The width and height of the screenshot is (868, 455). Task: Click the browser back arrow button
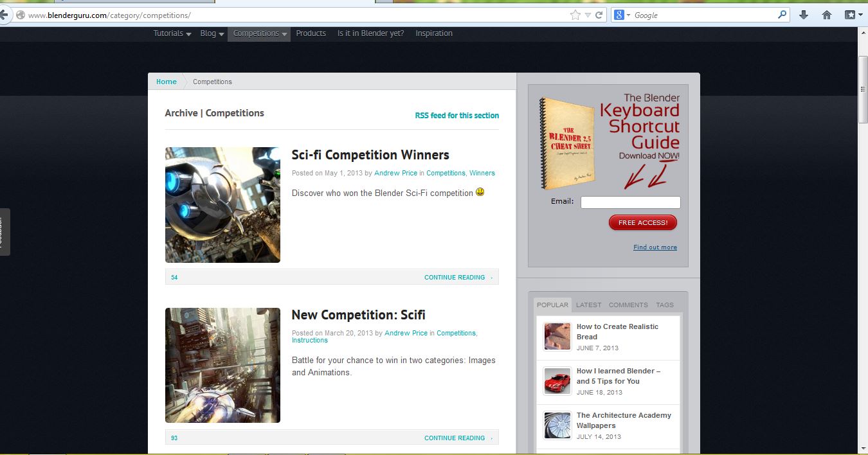click(3, 15)
